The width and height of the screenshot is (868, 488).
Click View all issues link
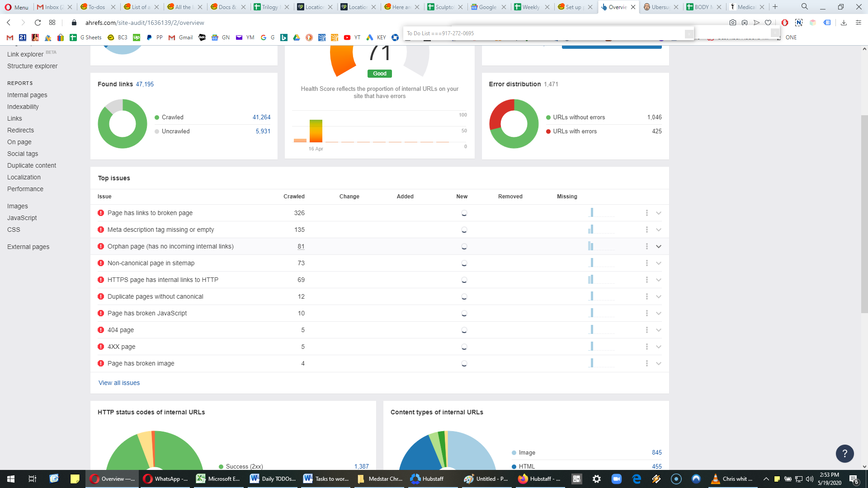tap(119, 383)
